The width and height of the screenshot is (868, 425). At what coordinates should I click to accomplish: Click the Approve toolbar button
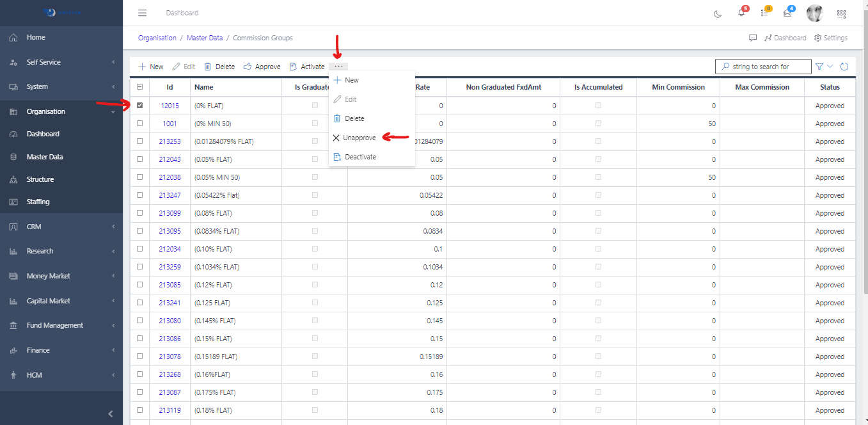pos(262,67)
